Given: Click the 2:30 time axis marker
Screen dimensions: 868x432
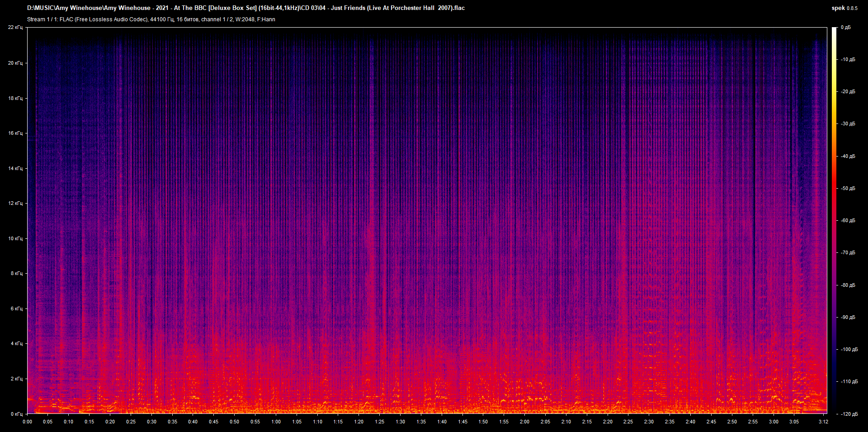Looking at the screenshot, I should click(x=649, y=422).
